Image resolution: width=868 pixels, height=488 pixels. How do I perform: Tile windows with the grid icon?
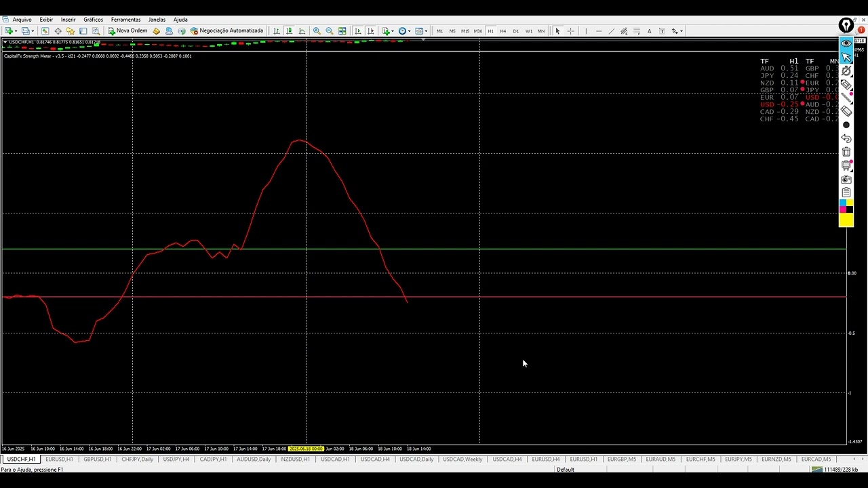(342, 30)
